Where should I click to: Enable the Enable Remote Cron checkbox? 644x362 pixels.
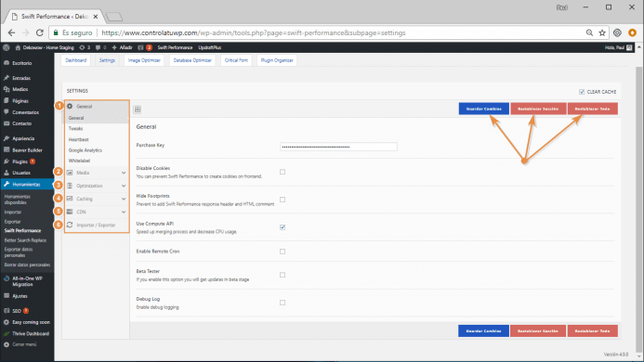pyautogui.click(x=283, y=252)
